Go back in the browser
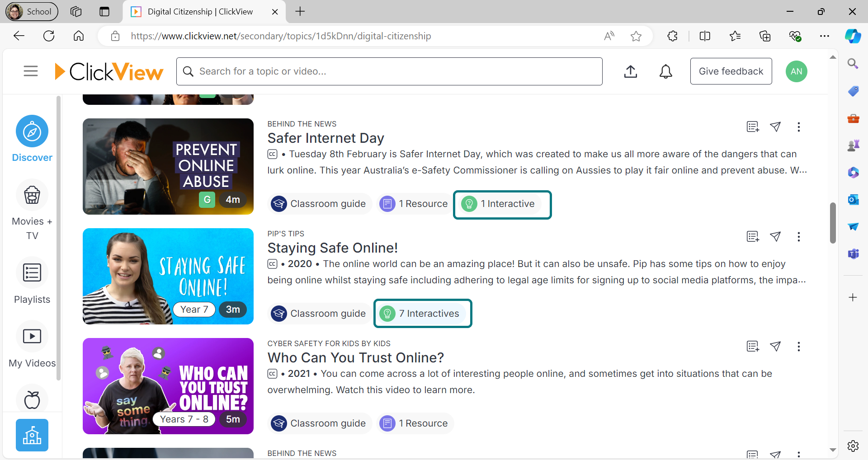This screenshot has height=460, width=868. tap(19, 36)
